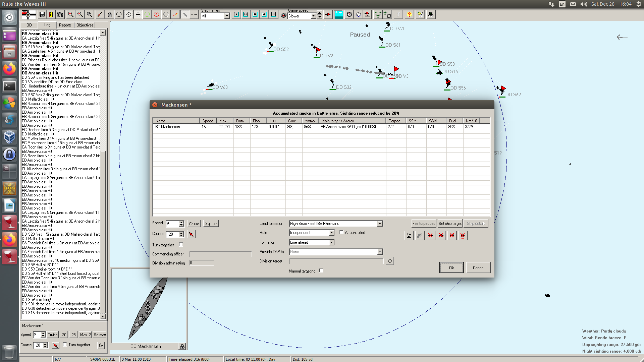Expand the Lead formation dropdown
Viewport: 644px width, 362px height.
point(380,224)
